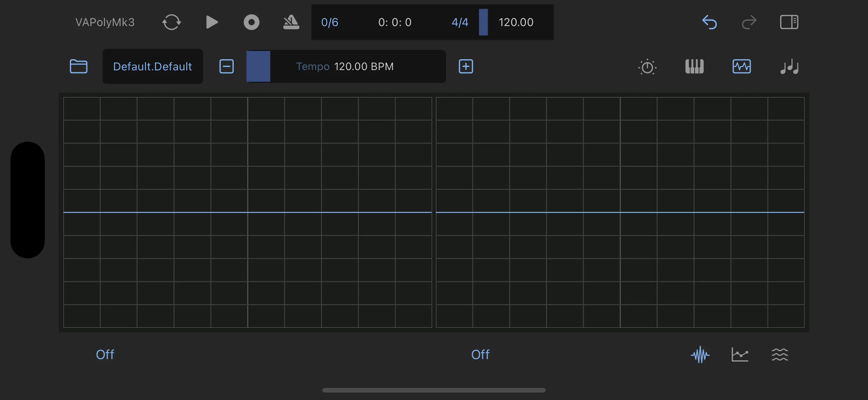Open the timer knob settings icon
This screenshot has width=868, height=400.
pyautogui.click(x=647, y=66)
